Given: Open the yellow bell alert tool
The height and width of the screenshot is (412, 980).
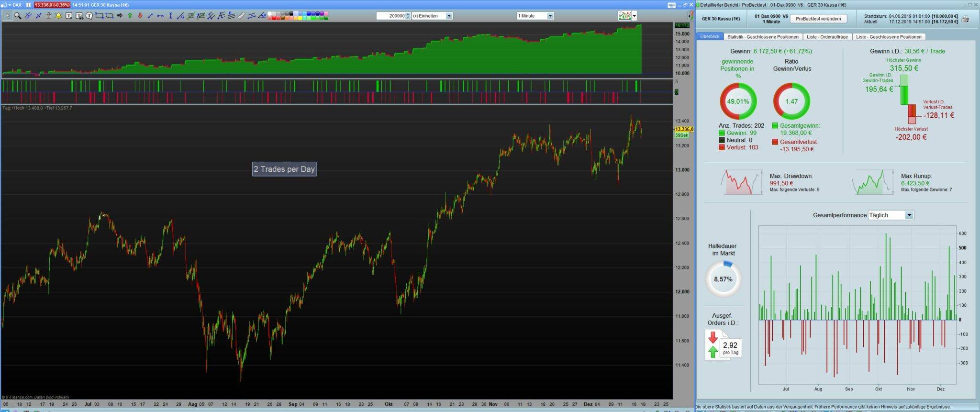Looking at the screenshot, I should tap(58, 16).
